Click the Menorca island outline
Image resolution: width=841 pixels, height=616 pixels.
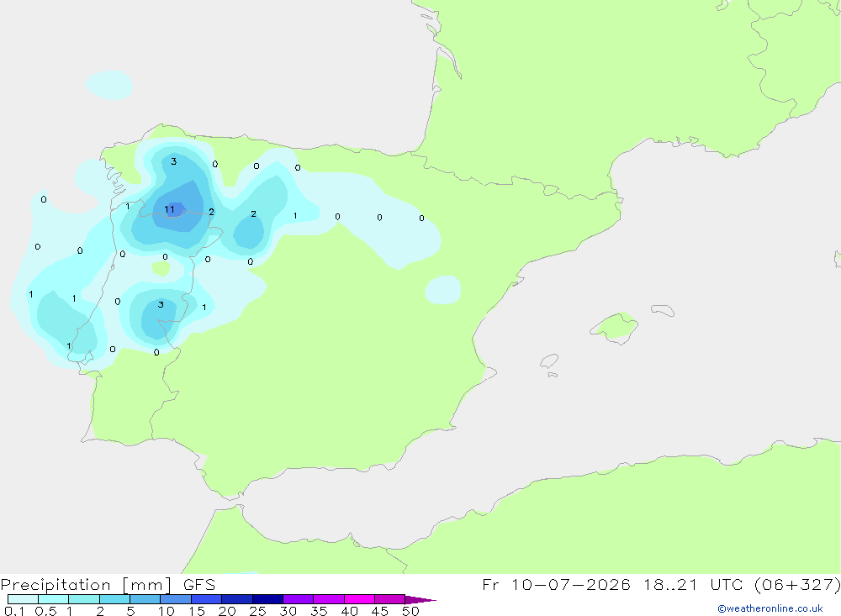pyautogui.click(x=663, y=310)
